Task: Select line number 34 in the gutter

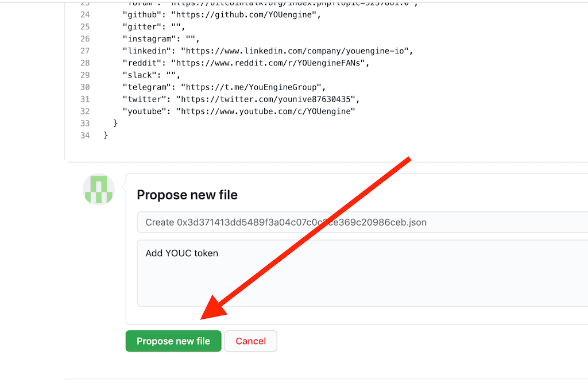Action: (85, 136)
